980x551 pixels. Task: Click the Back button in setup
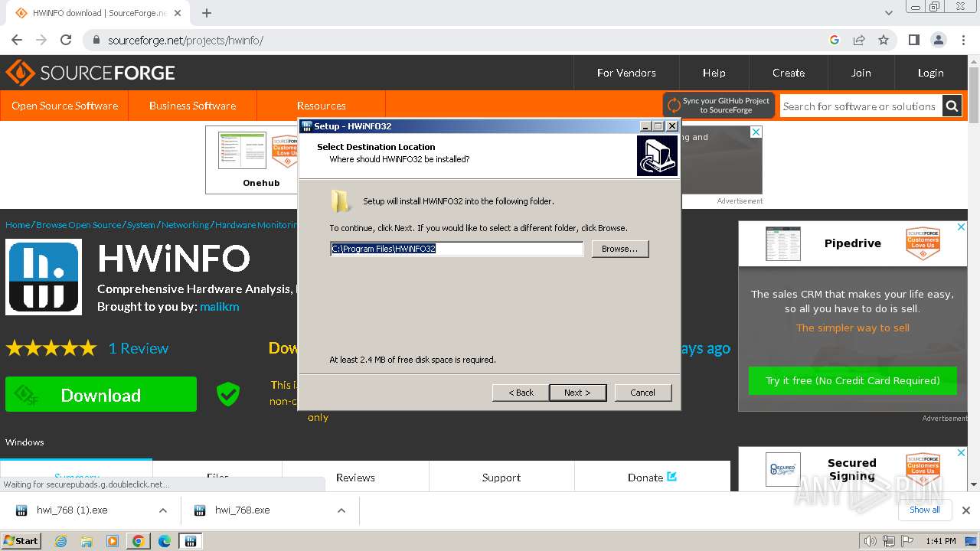click(521, 393)
